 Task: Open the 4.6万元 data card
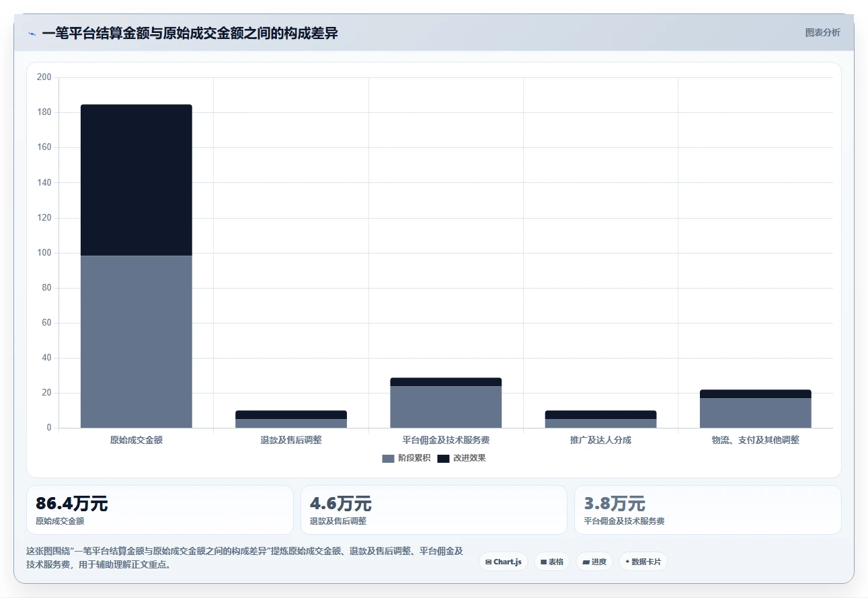434,510
